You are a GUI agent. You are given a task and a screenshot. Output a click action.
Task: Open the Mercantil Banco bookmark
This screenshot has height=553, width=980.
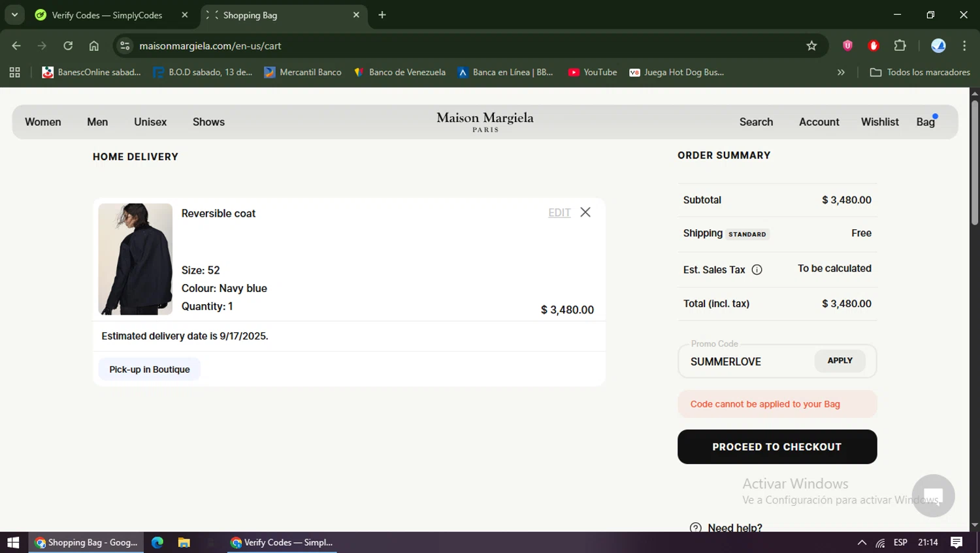pos(302,72)
